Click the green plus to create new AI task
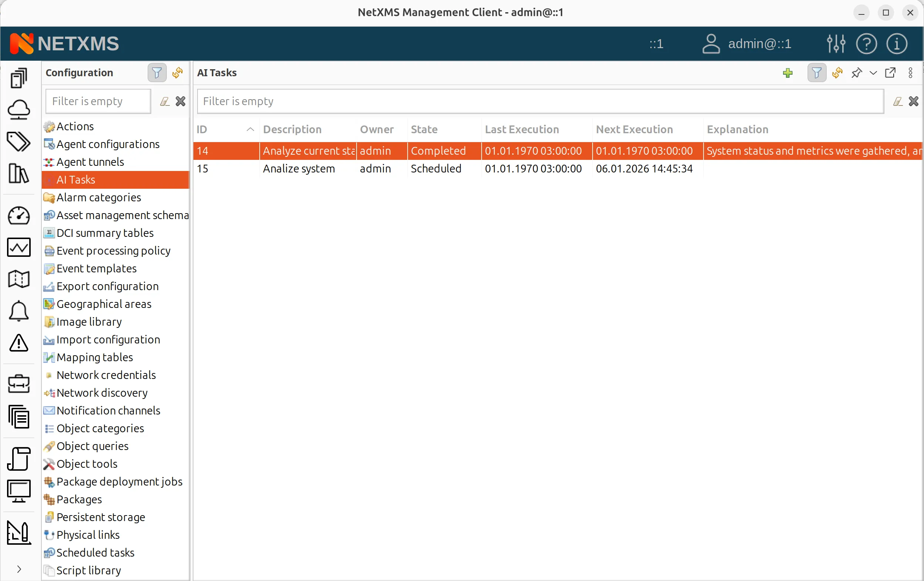Viewport: 924px width, 581px height. click(789, 73)
